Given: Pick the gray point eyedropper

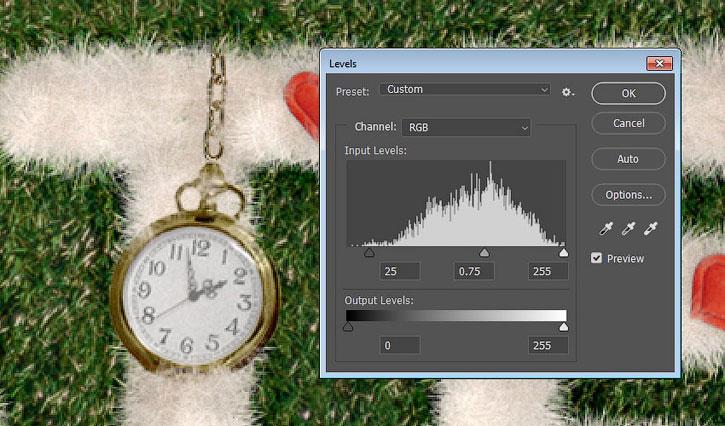Looking at the screenshot, I should (x=628, y=228).
